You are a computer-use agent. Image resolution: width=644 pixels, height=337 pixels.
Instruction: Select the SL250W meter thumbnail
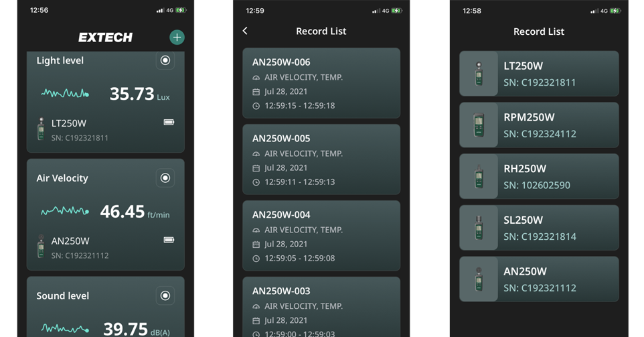tap(479, 228)
